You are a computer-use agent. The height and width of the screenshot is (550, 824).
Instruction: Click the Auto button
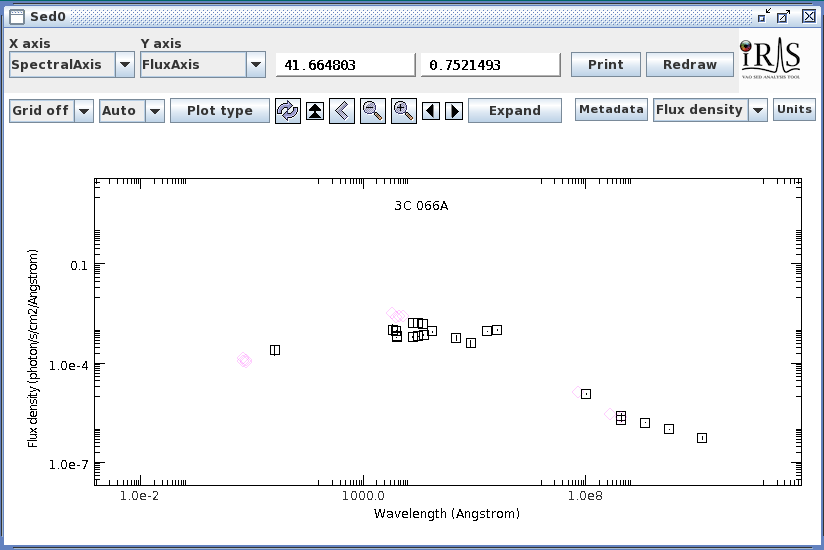122,111
